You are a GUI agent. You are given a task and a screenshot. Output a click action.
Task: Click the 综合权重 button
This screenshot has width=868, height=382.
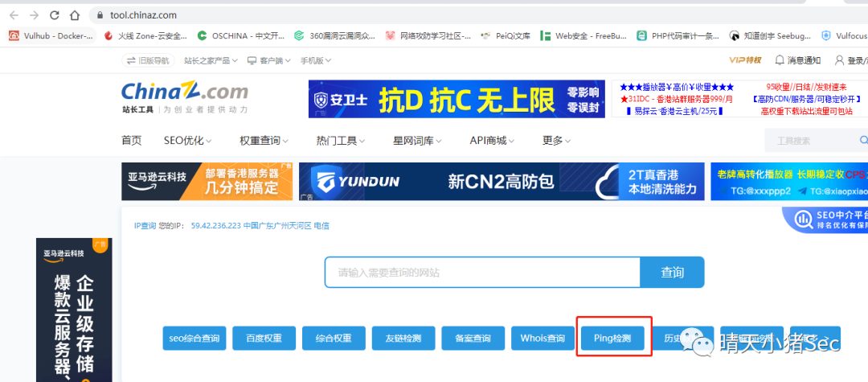tap(334, 338)
